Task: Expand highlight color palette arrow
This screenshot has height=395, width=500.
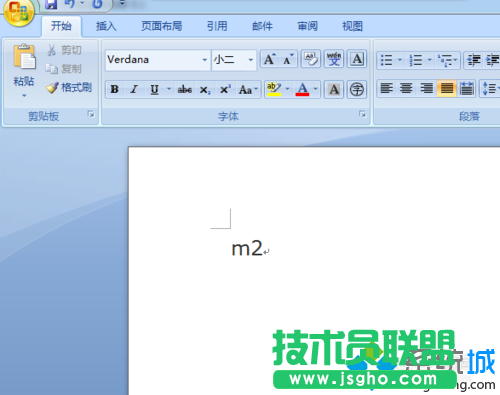Action: coord(287,89)
